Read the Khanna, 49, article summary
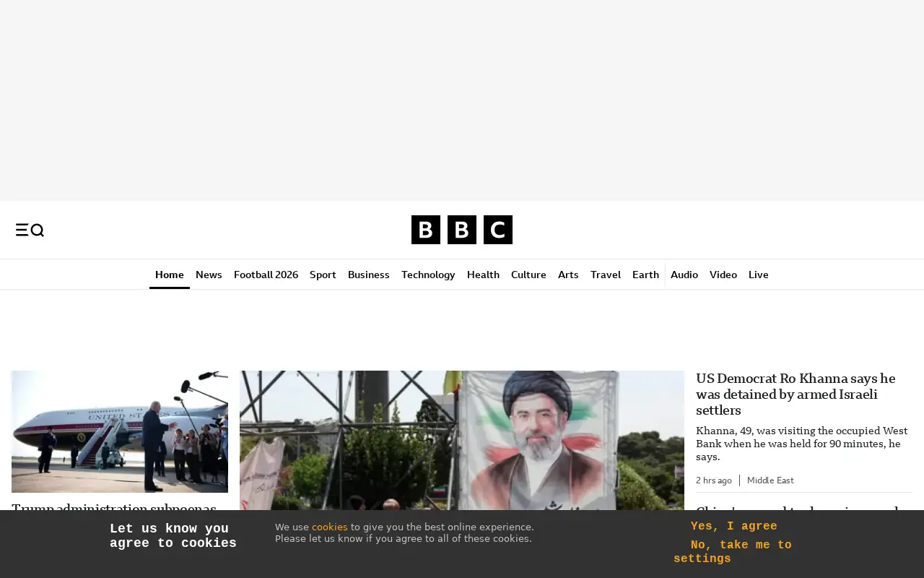Viewport: 924px width, 578px height. tap(801, 444)
